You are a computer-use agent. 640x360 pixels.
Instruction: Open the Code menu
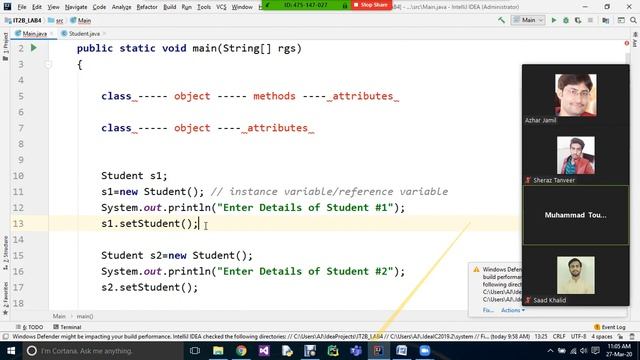99,7
